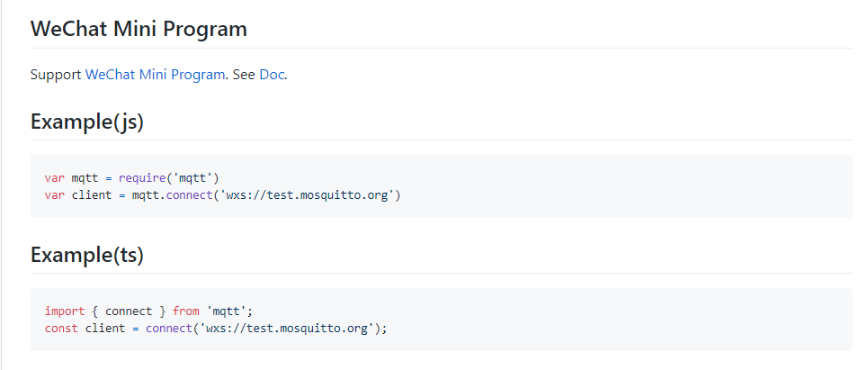Click the require keyword in JS example
Image resolution: width=868 pixels, height=370 pixels.
141,177
